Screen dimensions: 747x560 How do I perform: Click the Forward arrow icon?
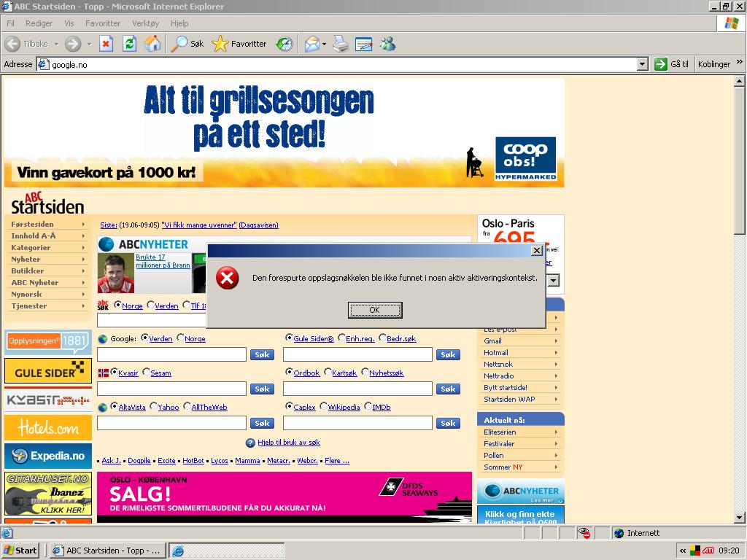[x=73, y=44]
